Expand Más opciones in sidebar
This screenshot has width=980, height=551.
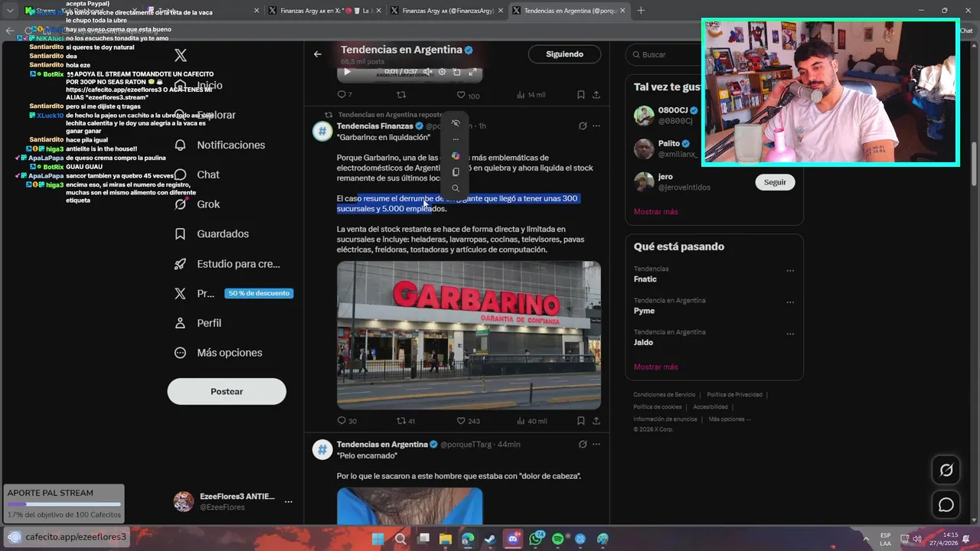click(218, 353)
